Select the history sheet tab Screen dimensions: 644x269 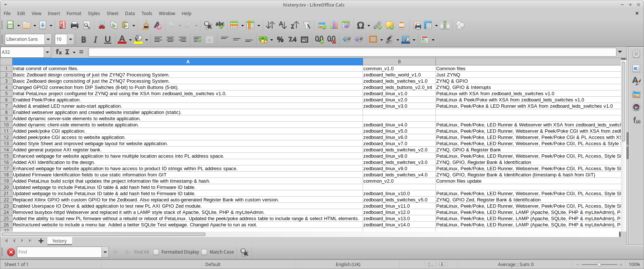(60, 241)
